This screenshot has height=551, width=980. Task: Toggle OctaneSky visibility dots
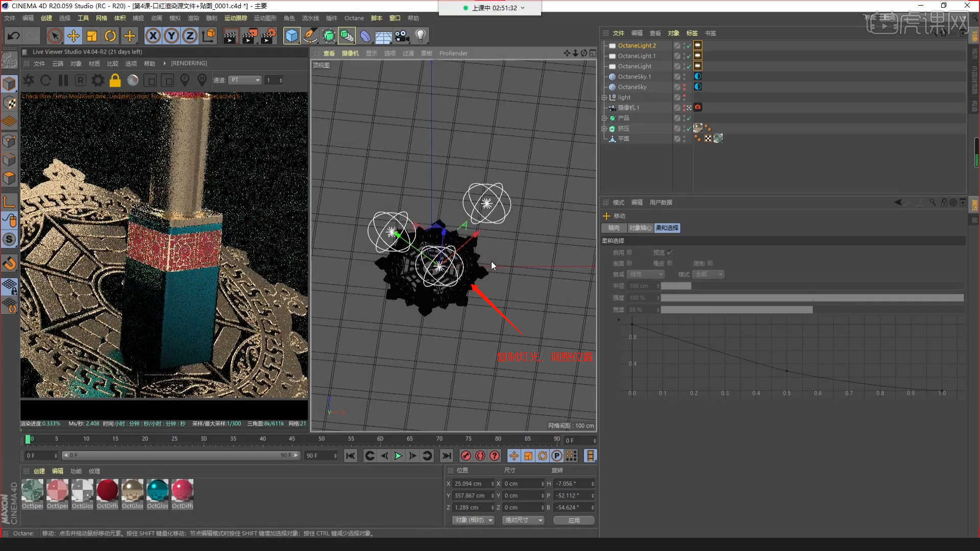click(684, 87)
